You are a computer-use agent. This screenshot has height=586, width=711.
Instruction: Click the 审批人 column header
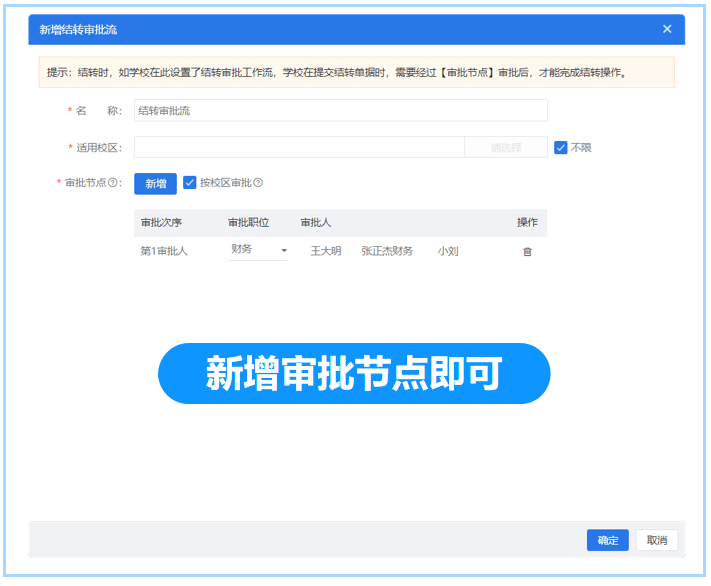(x=316, y=223)
